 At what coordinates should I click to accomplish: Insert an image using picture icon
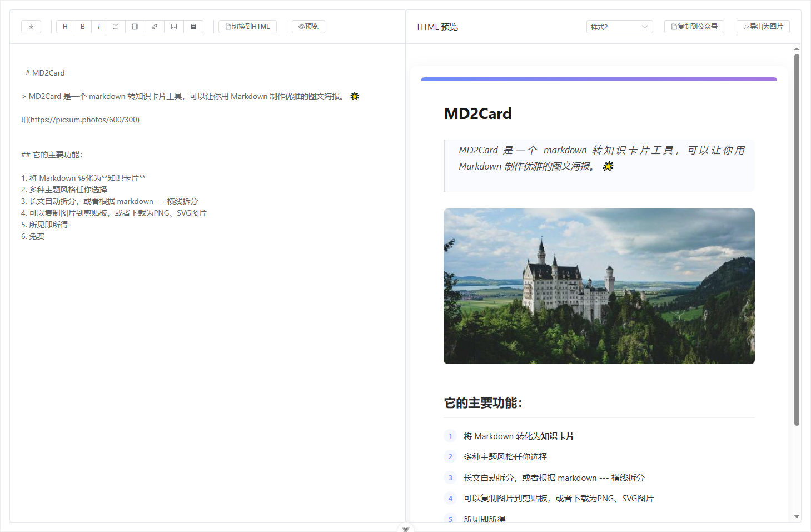(174, 27)
